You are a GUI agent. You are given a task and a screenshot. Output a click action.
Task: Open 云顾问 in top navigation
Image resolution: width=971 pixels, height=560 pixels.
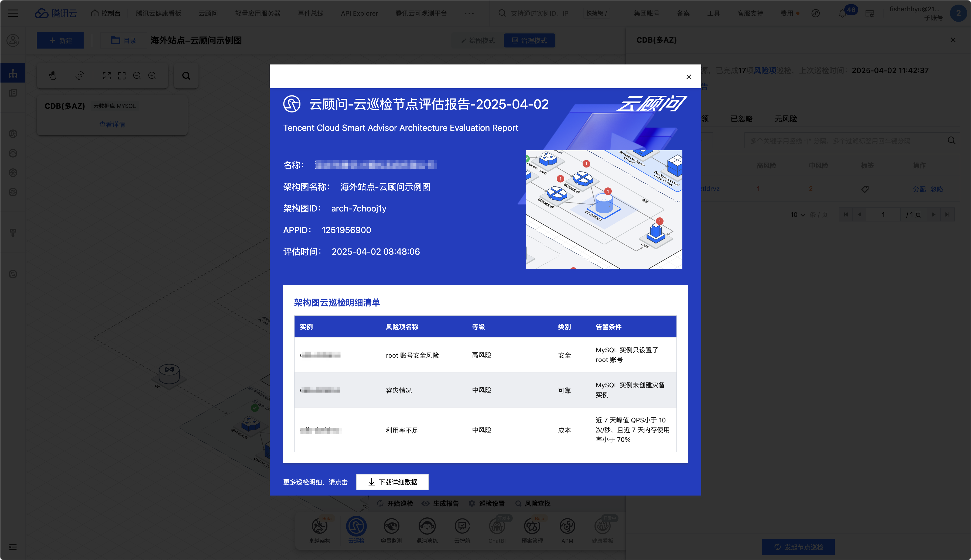click(x=208, y=13)
